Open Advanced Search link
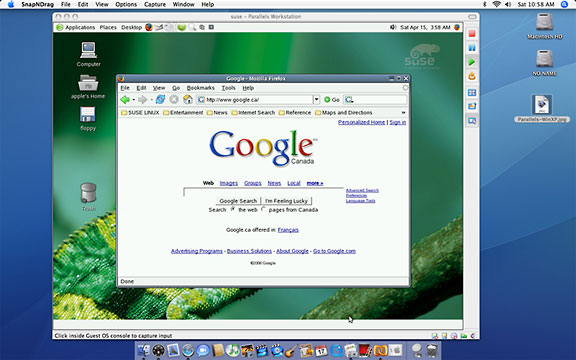This screenshot has height=360, width=576. [x=362, y=190]
